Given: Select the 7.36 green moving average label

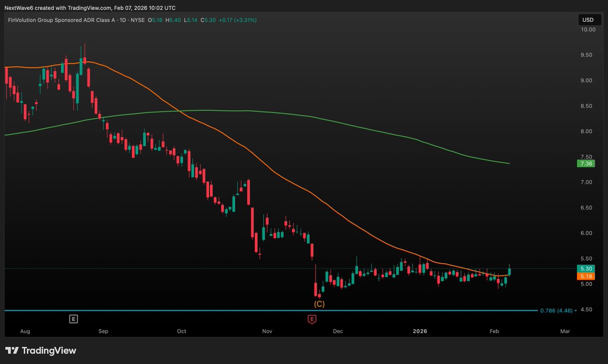Looking at the screenshot, I should (586, 164).
